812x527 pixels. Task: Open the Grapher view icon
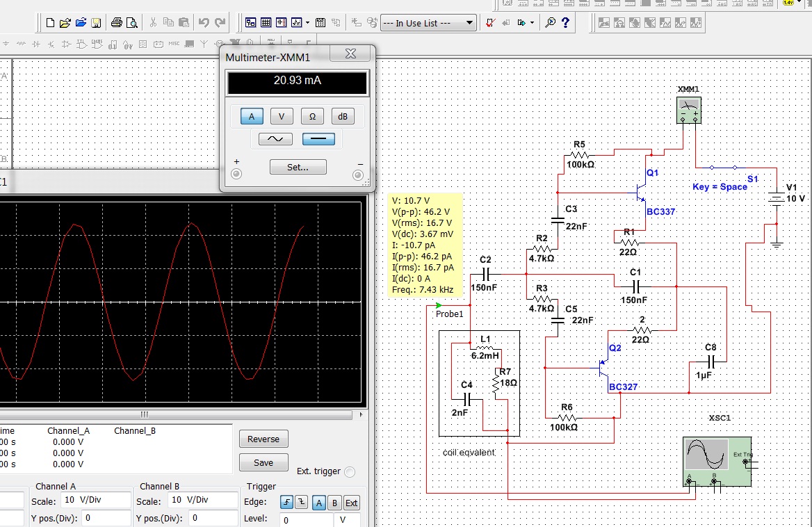pyautogui.click(x=297, y=23)
